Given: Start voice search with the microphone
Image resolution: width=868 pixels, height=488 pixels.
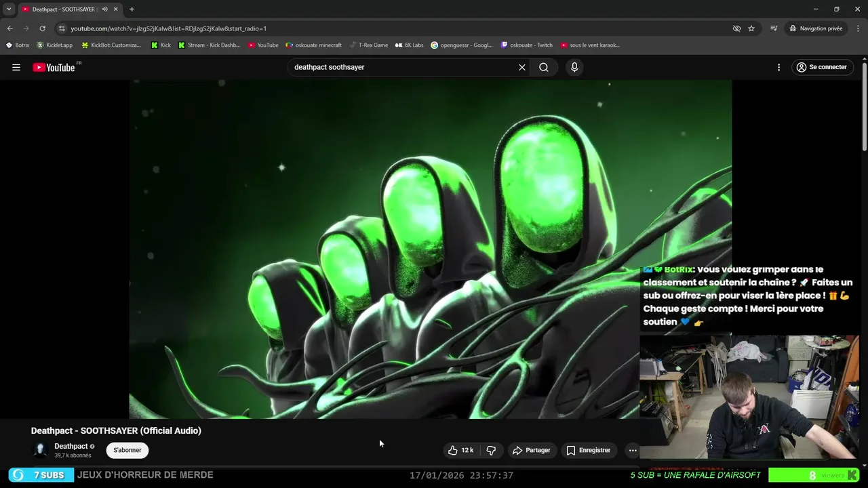Looking at the screenshot, I should tap(574, 67).
